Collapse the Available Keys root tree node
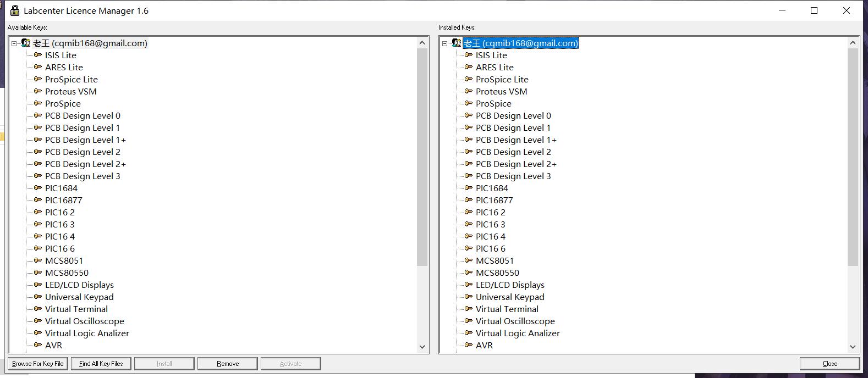The height and width of the screenshot is (378, 868). pyautogui.click(x=14, y=43)
